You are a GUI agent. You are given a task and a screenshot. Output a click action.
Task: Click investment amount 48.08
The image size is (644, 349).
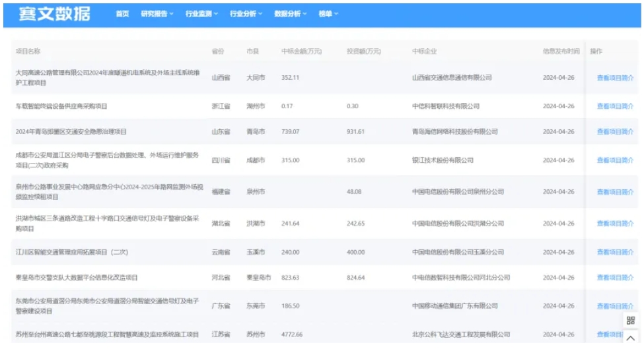coord(354,191)
